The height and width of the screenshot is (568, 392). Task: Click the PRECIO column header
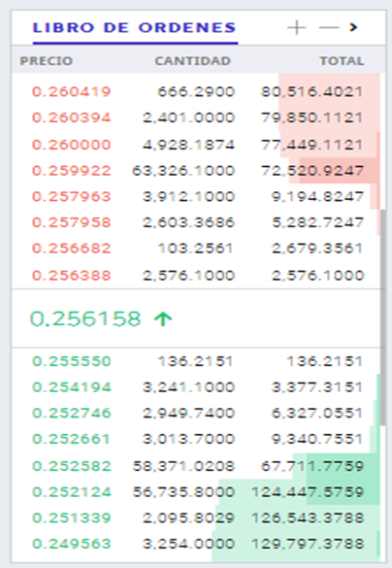click(47, 61)
